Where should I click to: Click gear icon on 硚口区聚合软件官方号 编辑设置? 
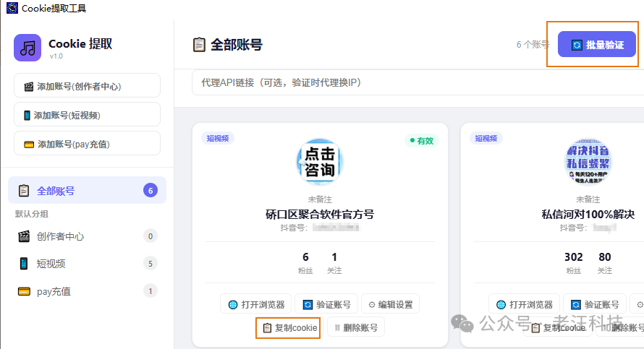pyautogui.click(x=372, y=305)
